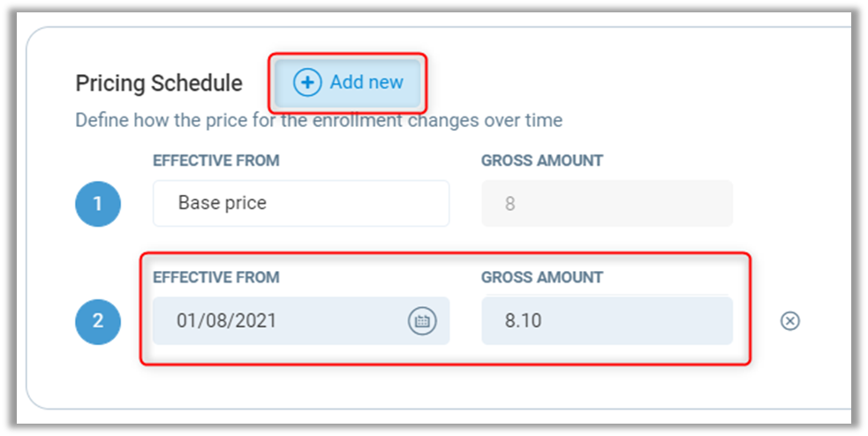
Task: Open the calendar date picker icon
Action: pyautogui.click(x=422, y=321)
